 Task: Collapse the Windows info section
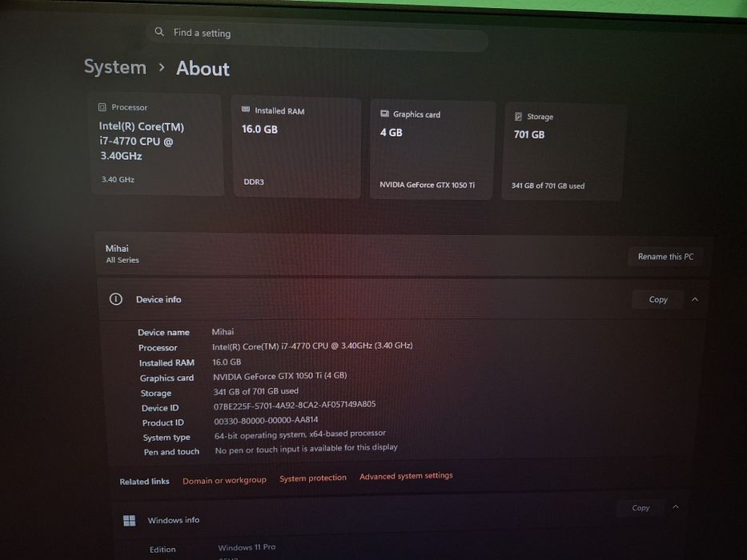[676, 507]
